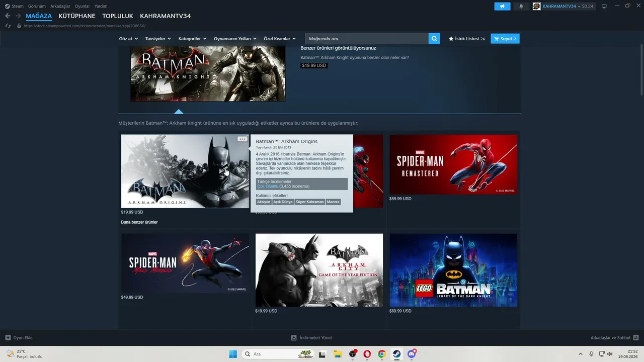Click the Windows taskbar Ara search box
This screenshot has width=644, height=362.
(278, 354)
